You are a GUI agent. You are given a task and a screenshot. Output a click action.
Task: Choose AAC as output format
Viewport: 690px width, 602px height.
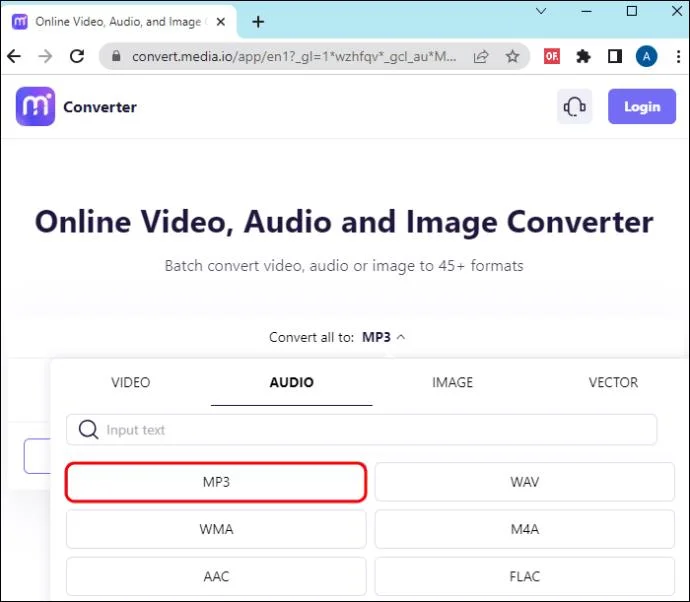point(216,576)
